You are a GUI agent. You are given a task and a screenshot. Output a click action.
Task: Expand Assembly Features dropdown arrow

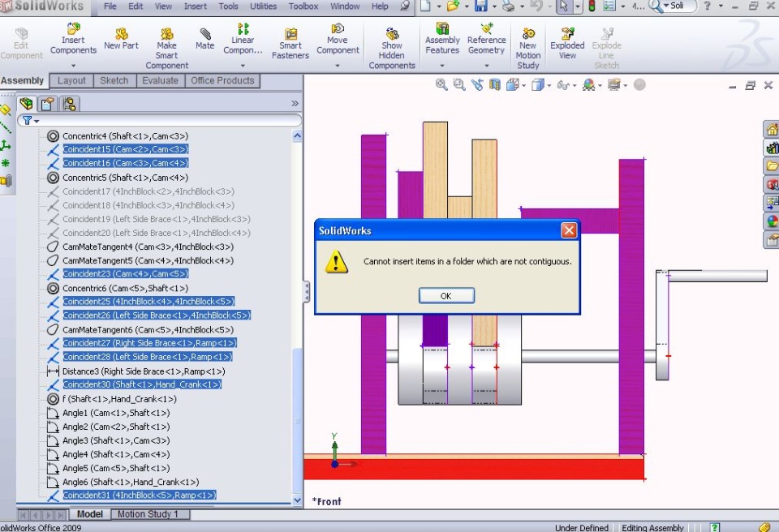point(442,66)
